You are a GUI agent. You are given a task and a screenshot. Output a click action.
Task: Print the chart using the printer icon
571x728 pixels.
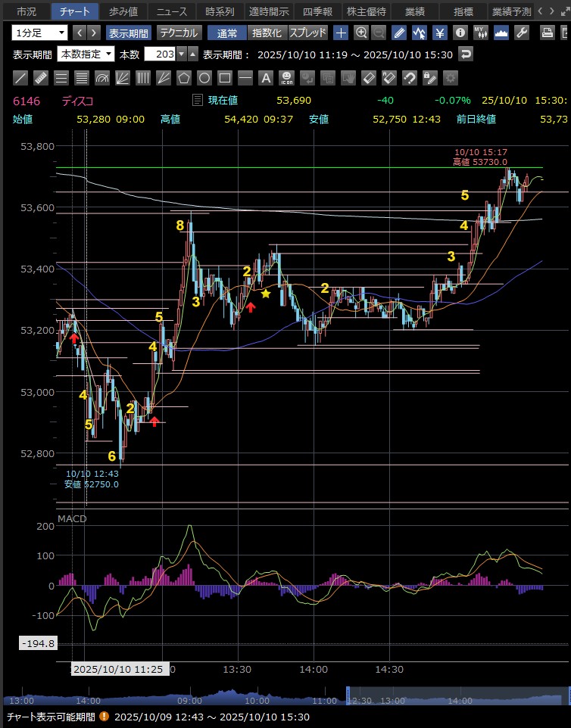(x=548, y=33)
